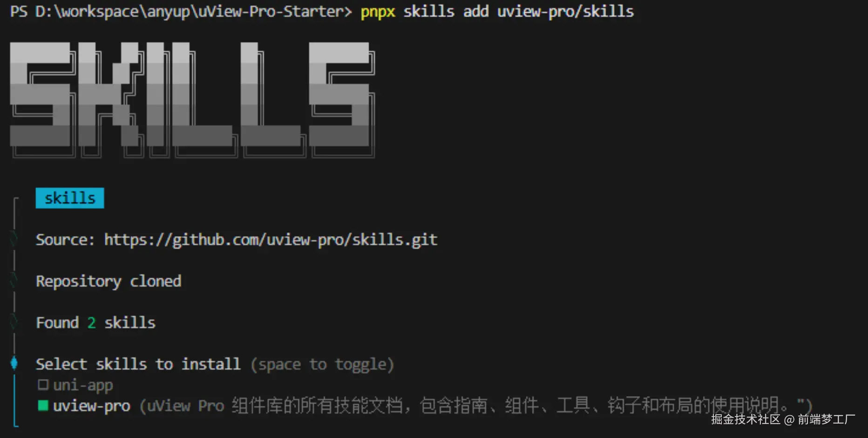Toggle the empty uni-app checkbox

tap(43, 385)
